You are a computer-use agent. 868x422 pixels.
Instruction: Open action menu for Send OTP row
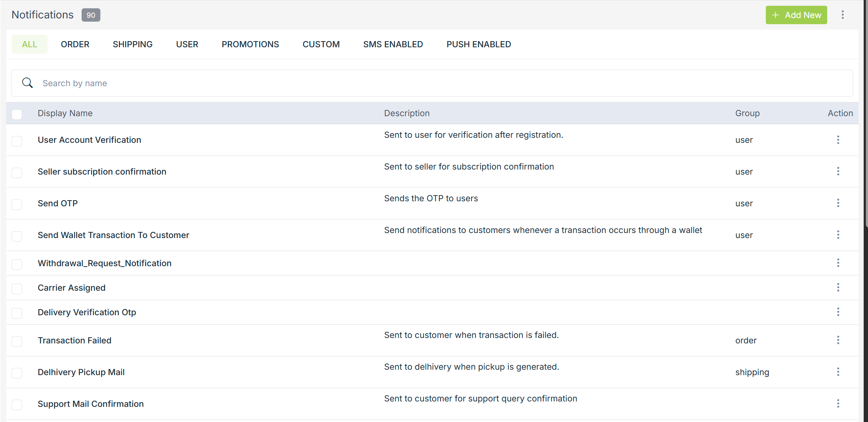(838, 203)
